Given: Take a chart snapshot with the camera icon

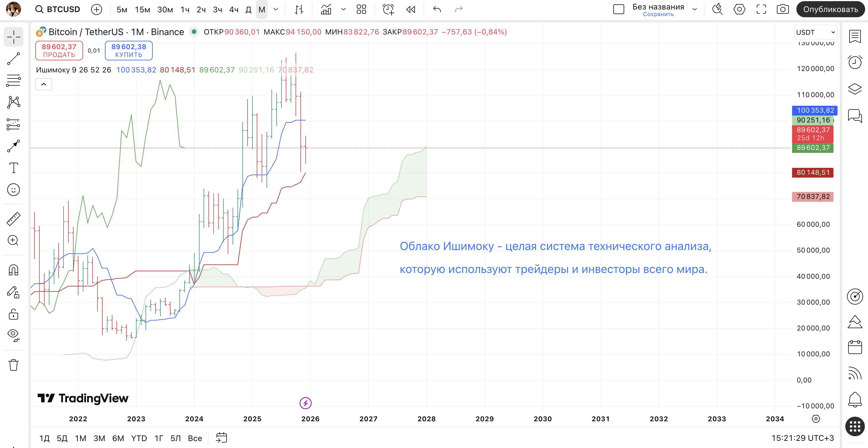Looking at the screenshot, I should tap(783, 9).
